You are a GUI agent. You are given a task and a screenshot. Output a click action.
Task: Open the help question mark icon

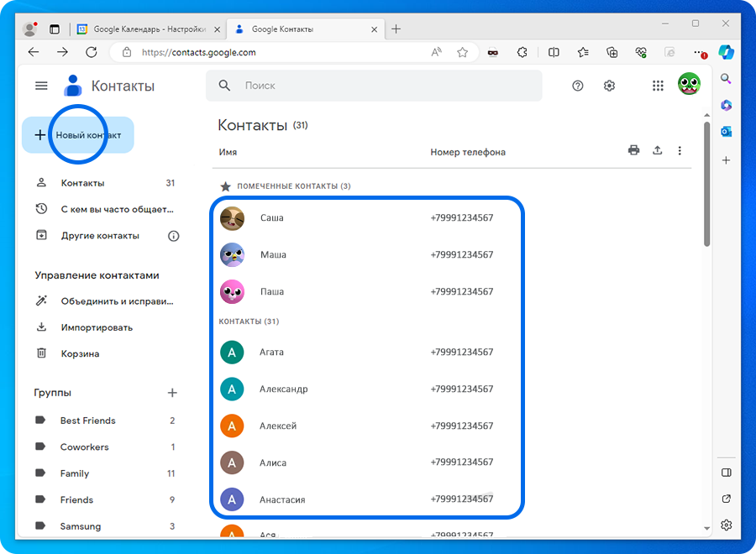(577, 85)
